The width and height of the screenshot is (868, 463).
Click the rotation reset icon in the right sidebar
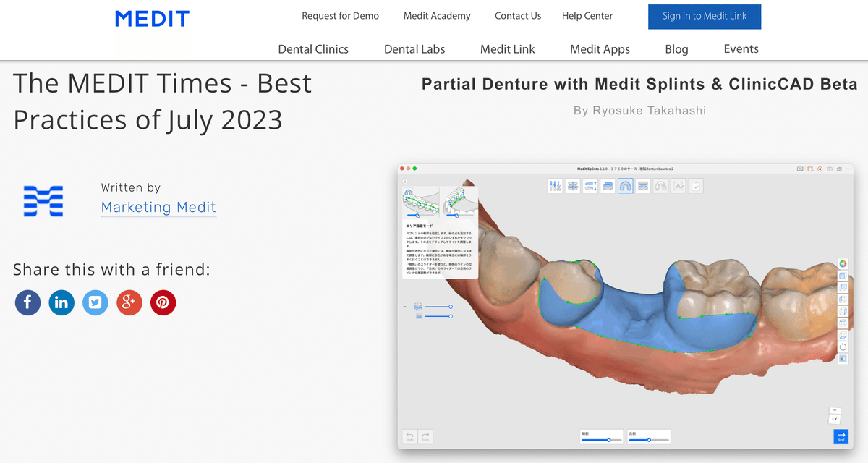[842, 347]
